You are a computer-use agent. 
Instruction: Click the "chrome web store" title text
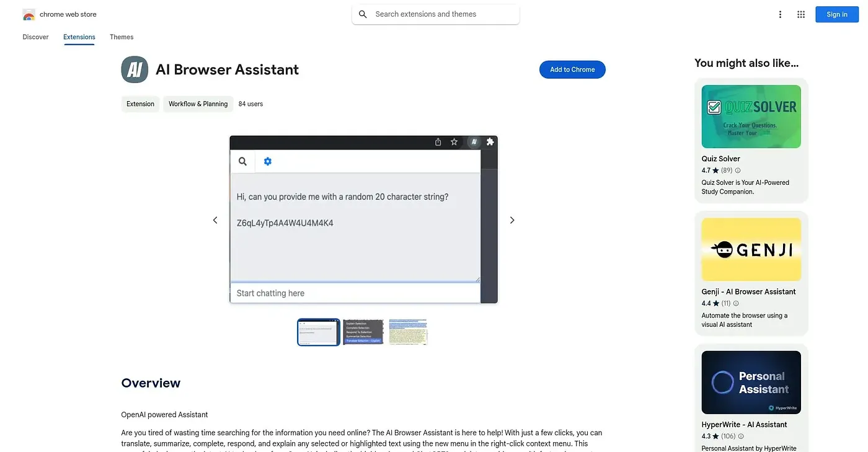(x=68, y=14)
